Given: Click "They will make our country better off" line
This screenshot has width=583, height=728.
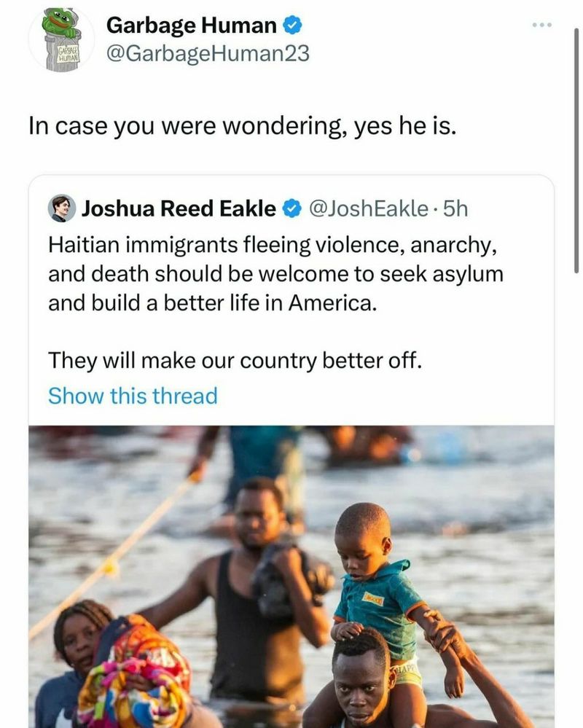Looking at the screenshot, I should tap(235, 360).
